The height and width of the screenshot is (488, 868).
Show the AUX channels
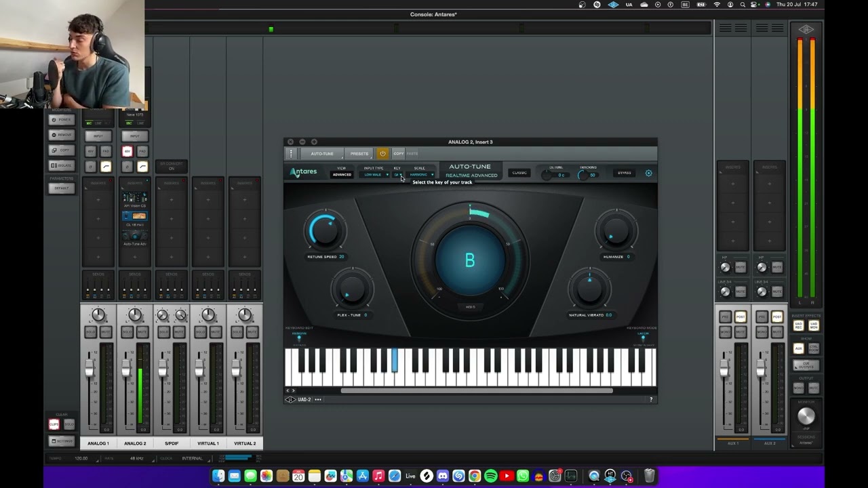coord(799,348)
